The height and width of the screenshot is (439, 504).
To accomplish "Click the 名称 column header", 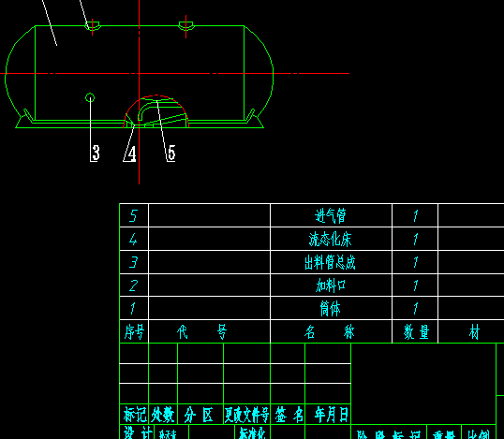I will (330, 331).
